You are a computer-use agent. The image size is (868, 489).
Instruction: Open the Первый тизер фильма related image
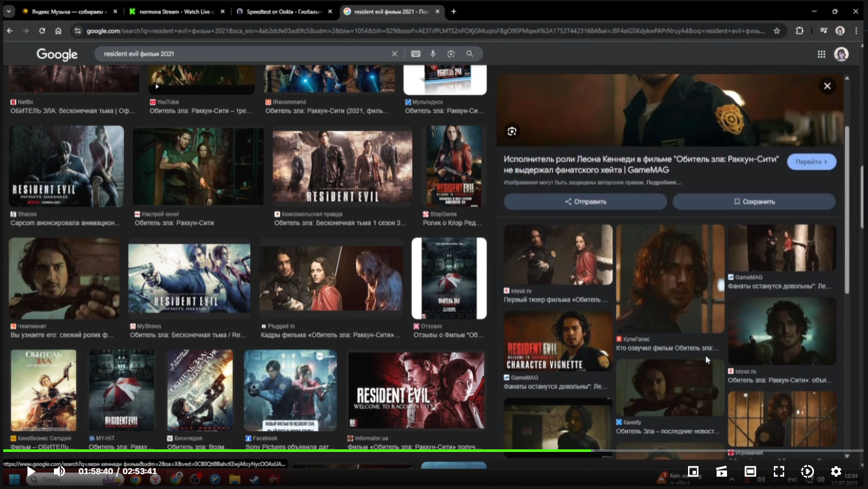pos(558,255)
